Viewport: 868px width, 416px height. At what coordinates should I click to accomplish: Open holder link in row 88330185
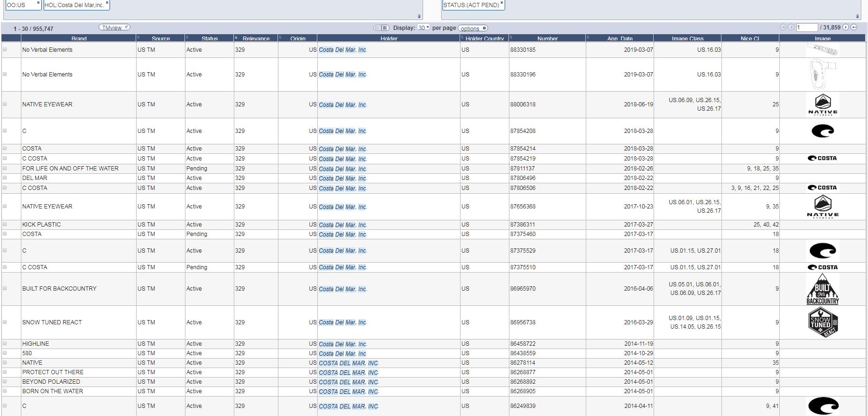pos(343,50)
